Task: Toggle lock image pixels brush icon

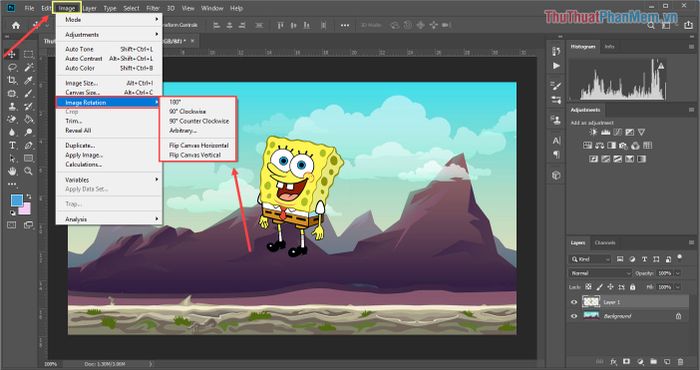Action: tap(600, 287)
